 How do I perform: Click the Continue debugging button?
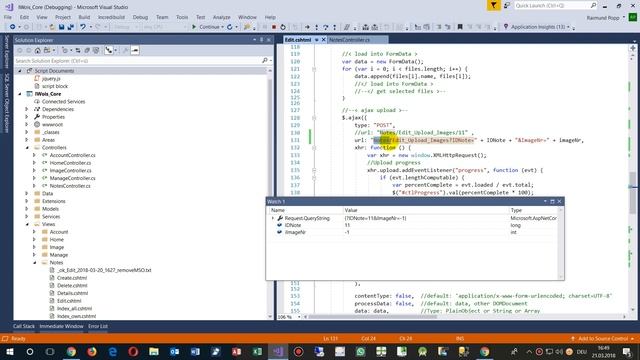pyautogui.click(x=207, y=27)
